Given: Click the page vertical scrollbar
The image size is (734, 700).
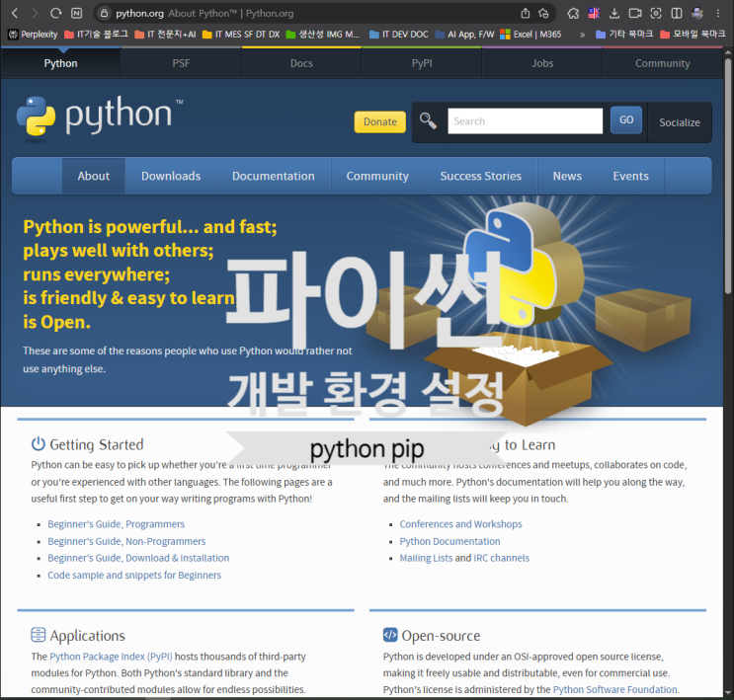Looking at the screenshot, I should tap(727, 176).
